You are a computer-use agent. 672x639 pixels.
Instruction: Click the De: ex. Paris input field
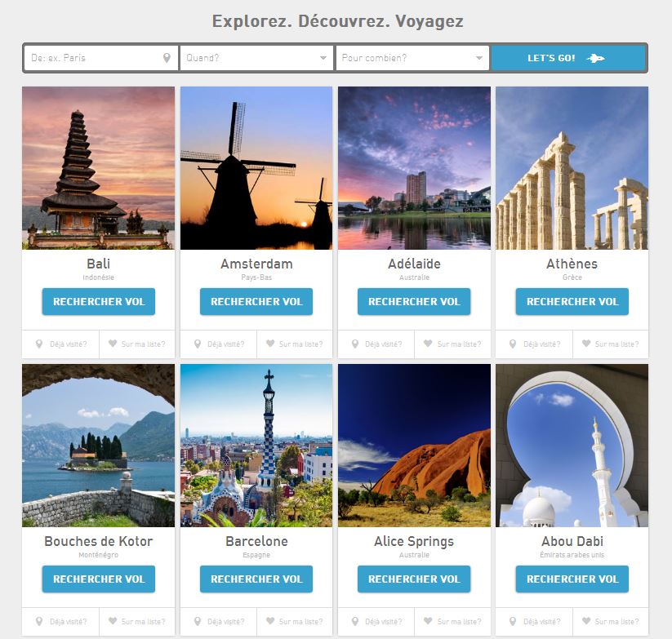(x=100, y=58)
